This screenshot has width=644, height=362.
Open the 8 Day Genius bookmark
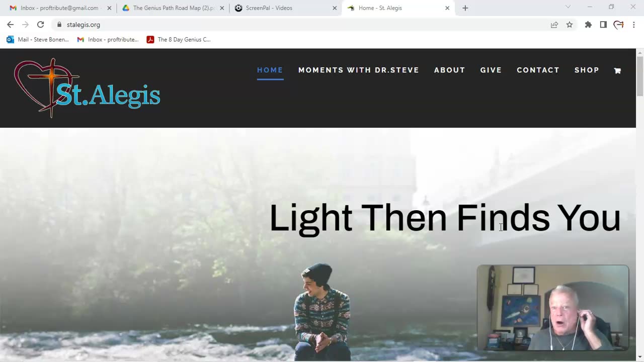point(179,40)
